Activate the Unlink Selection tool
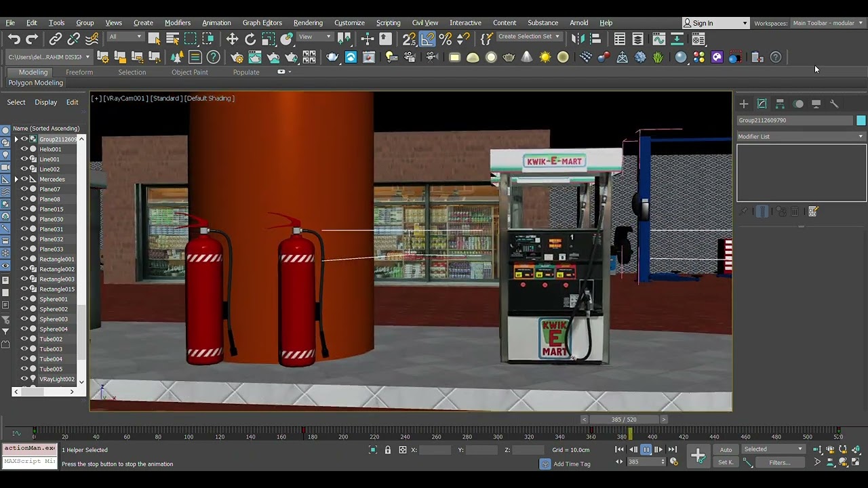The width and height of the screenshot is (868, 488). [74, 39]
